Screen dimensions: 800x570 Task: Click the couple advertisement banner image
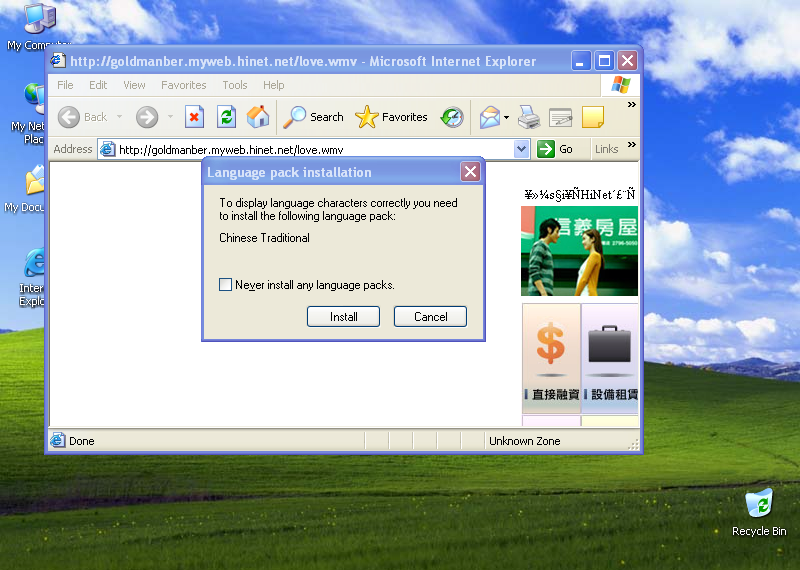click(579, 251)
